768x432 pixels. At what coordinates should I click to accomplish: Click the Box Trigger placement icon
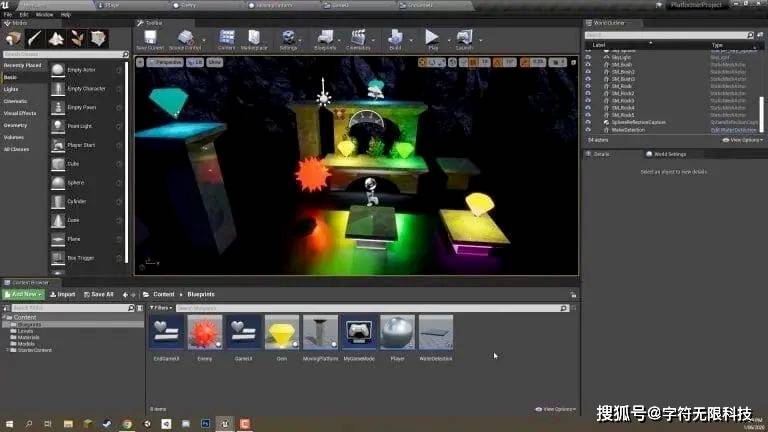click(58, 258)
